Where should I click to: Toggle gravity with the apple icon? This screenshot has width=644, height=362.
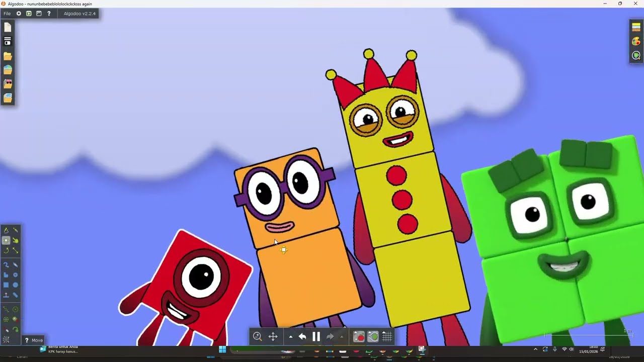359,336
